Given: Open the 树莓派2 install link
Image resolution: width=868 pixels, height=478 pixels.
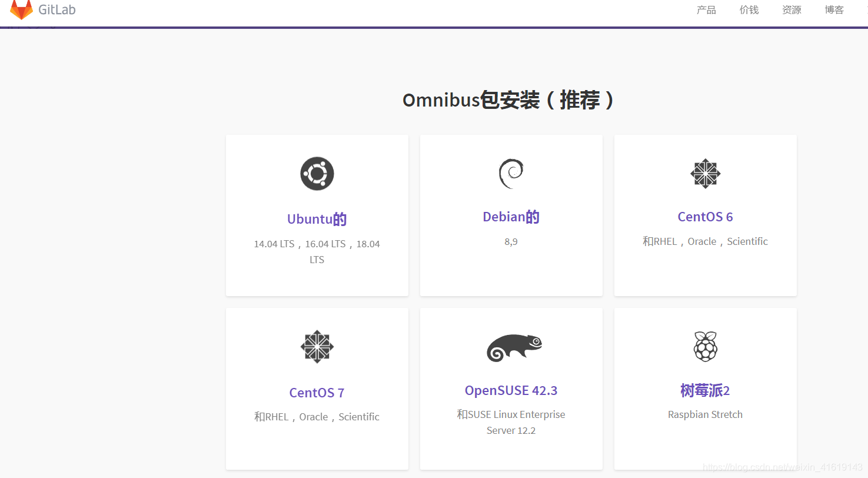Looking at the screenshot, I should (706, 390).
